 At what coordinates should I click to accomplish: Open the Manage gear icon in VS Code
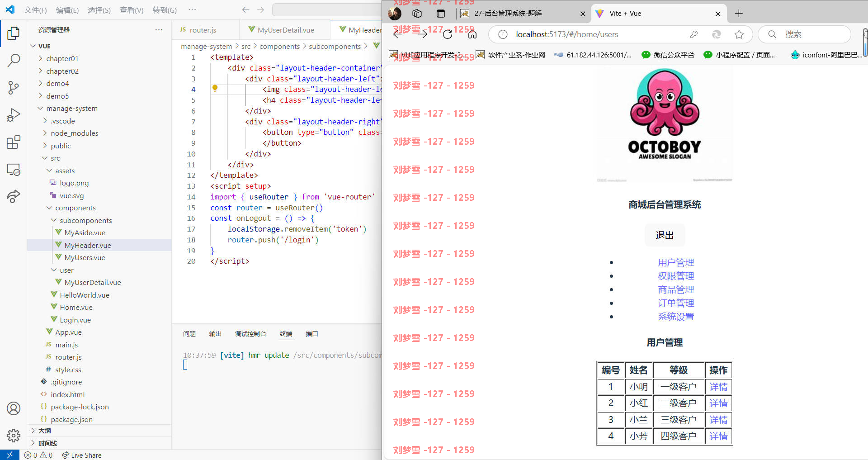click(x=14, y=435)
